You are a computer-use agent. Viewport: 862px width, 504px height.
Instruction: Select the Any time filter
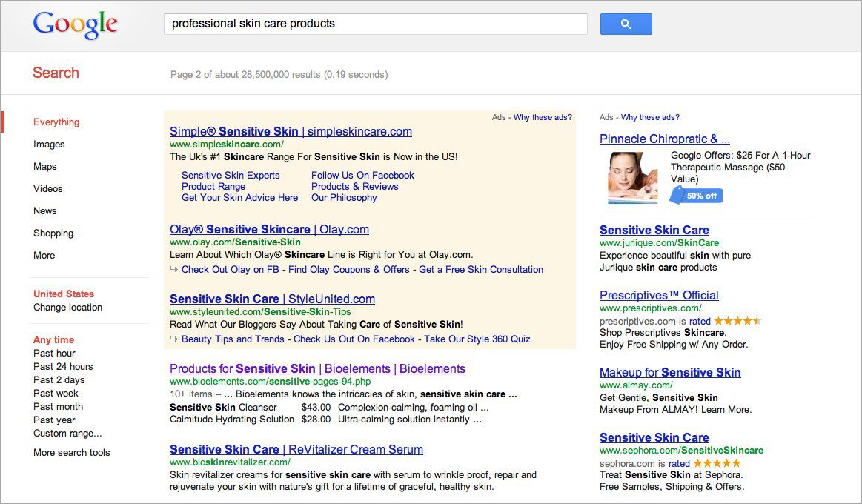pyautogui.click(x=53, y=339)
